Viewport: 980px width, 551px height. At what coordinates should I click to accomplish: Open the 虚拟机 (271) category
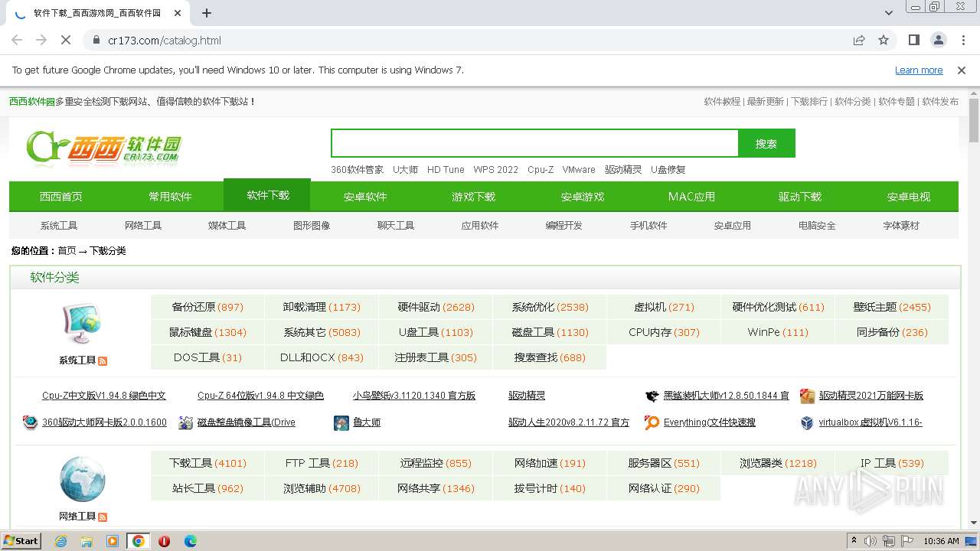(664, 307)
